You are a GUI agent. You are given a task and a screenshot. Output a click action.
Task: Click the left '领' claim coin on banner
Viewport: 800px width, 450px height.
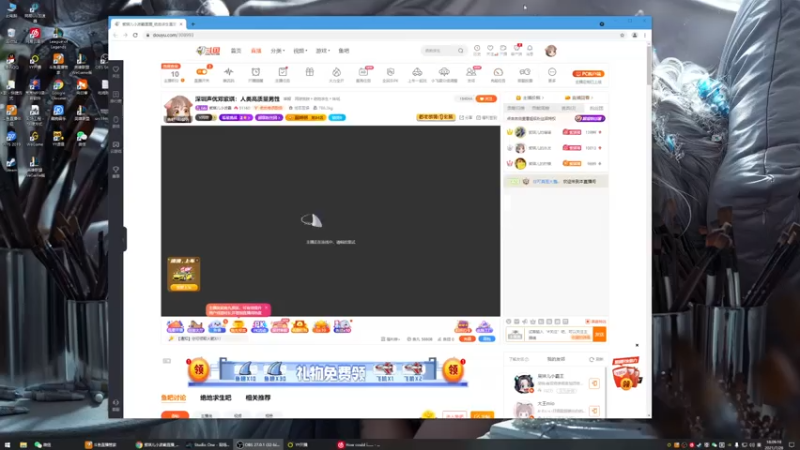coord(198,371)
